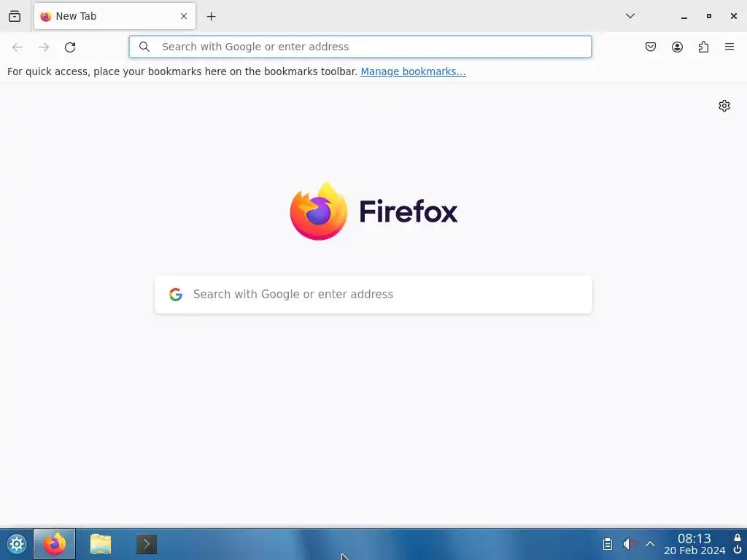Focus the address bar search field
747x560 pixels.
click(x=360, y=47)
